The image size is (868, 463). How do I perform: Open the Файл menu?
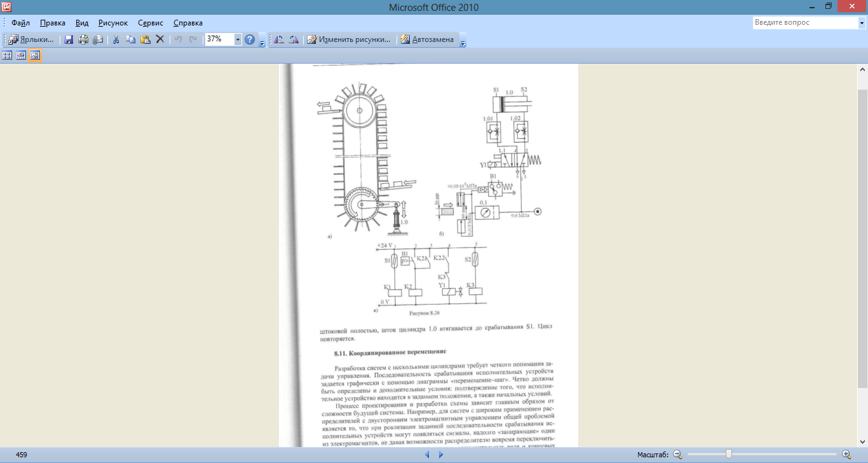tap(21, 22)
